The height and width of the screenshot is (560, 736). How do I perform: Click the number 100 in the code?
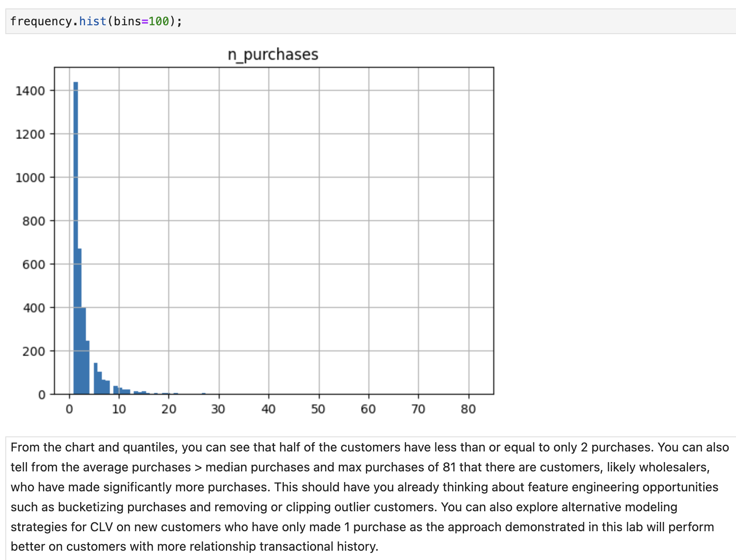tap(159, 21)
